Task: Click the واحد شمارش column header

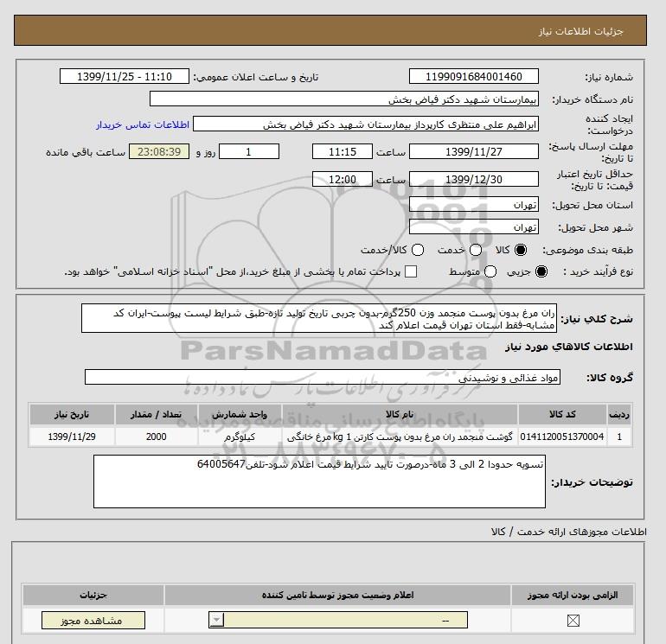Action: (240, 415)
